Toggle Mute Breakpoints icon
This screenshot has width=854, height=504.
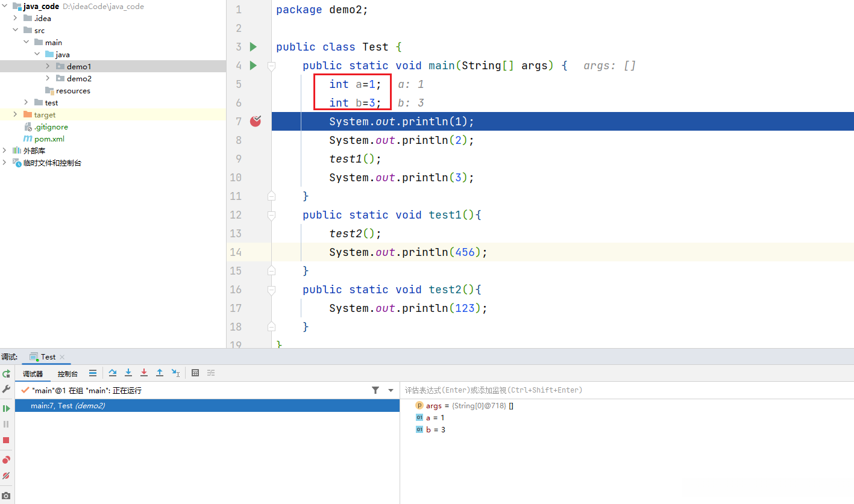click(6, 476)
